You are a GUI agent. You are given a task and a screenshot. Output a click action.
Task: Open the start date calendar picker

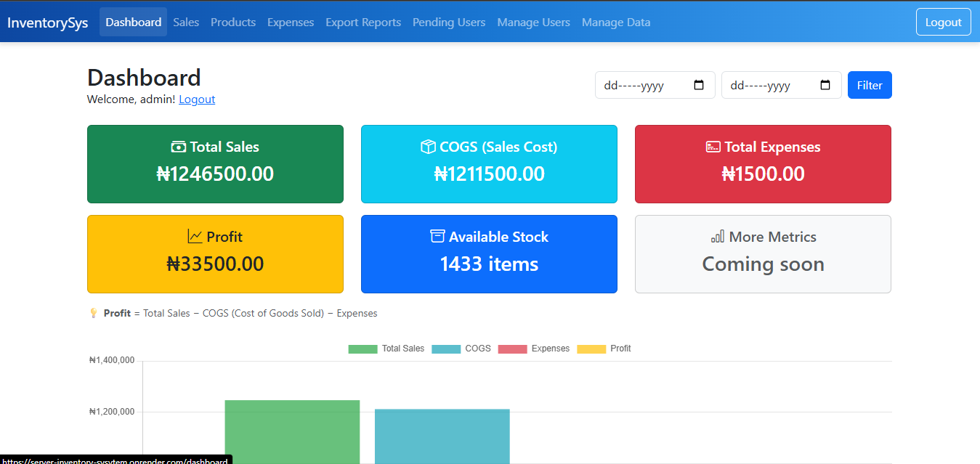[x=700, y=85]
